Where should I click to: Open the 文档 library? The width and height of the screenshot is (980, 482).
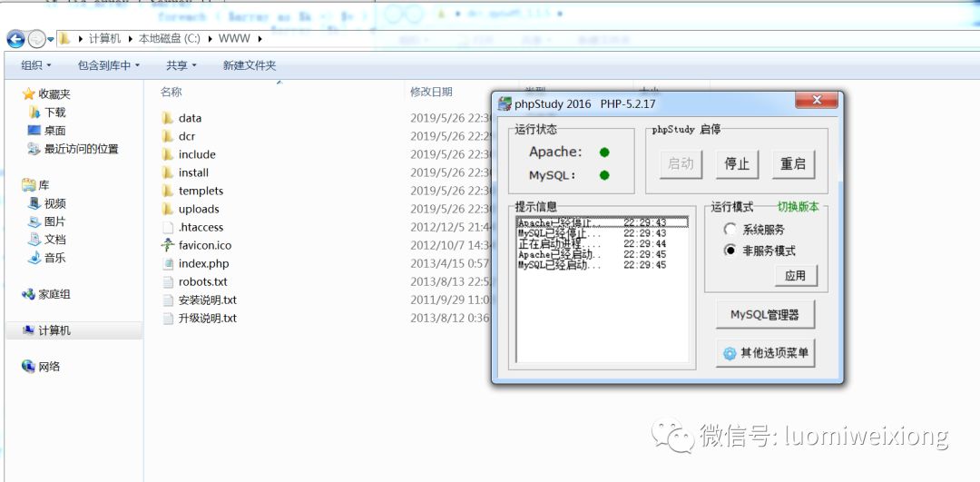coord(55,240)
